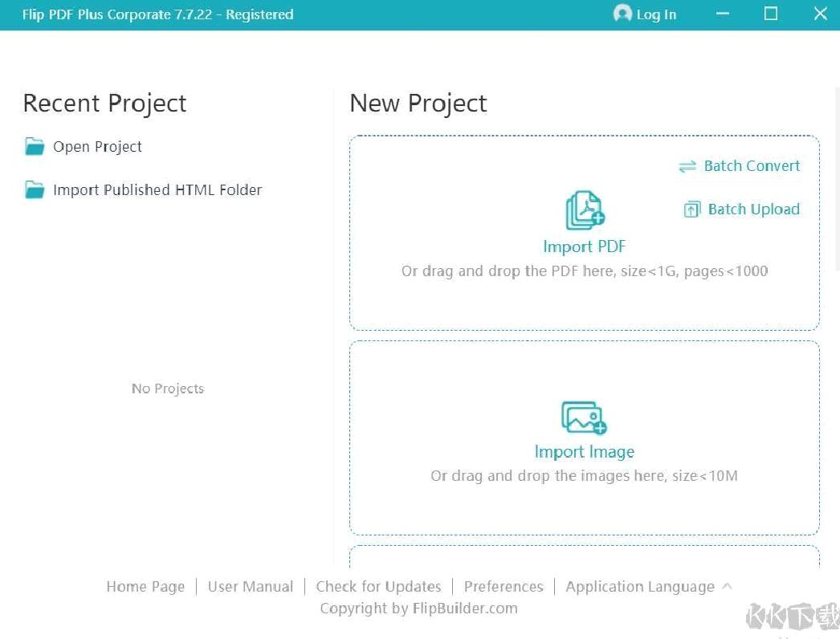This screenshot has width=840, height=639.
Task: Select the Open Project label
Action: point(97,147)
